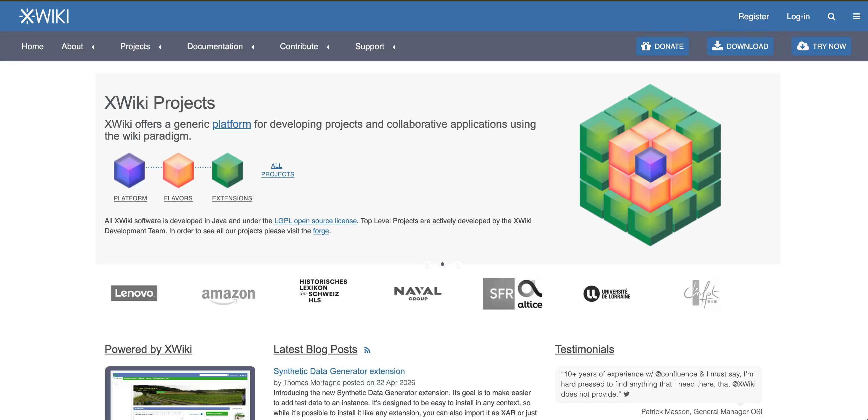Expand the Documentation menu arrow
Image resolution: width=868 pixels, height=420 pixels.
point(253,47)
